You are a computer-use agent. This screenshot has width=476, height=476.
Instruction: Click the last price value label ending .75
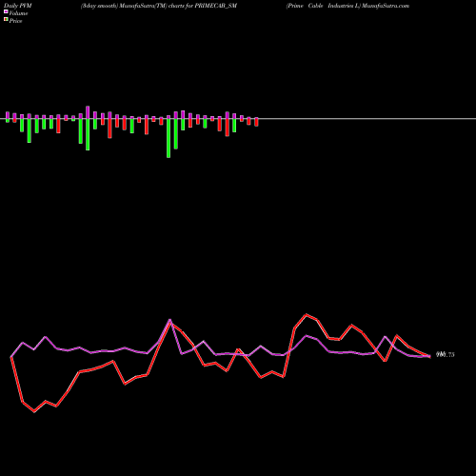446,355
